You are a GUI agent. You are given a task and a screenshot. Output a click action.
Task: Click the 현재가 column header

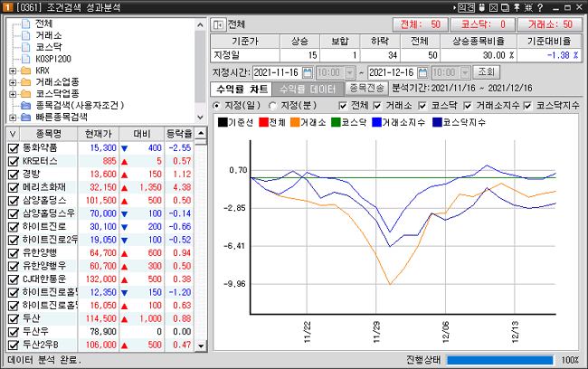(x=99, y=134)
